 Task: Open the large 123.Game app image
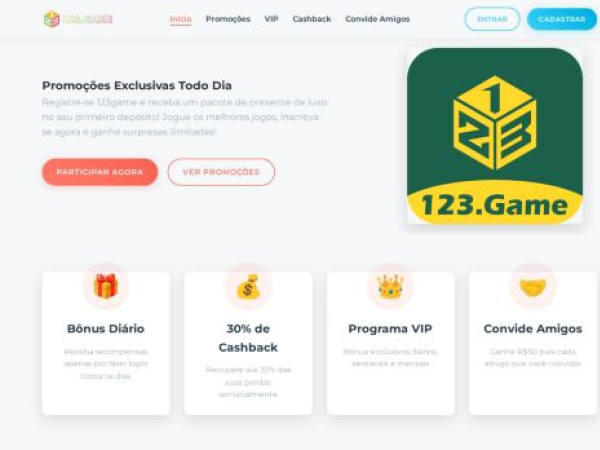click(495, 136)
